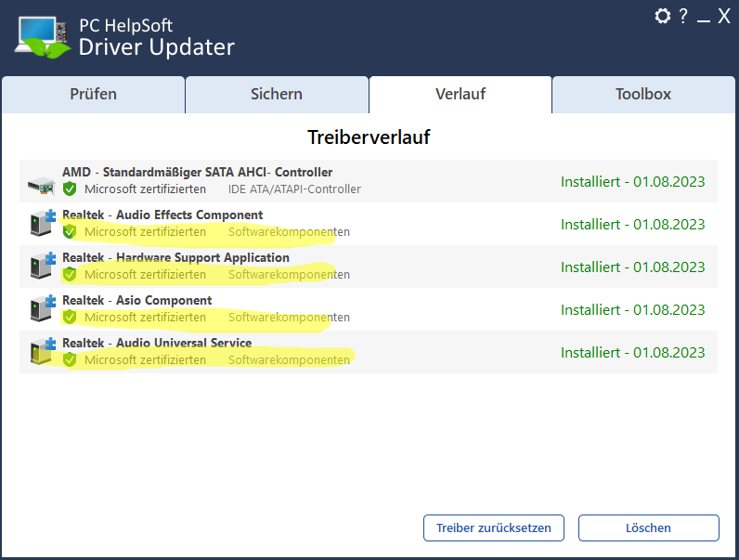Select the Realtek - Audio Universal Service entry

click(369, 352)
